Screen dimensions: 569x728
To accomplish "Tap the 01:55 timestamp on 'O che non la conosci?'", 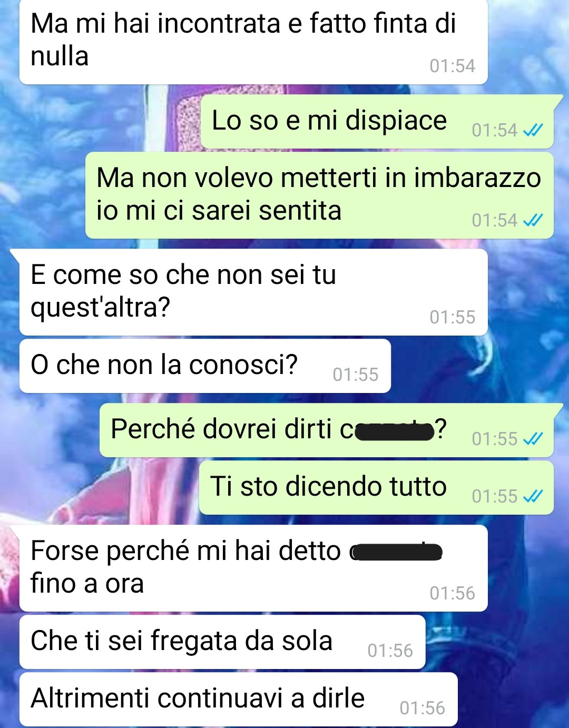I will pos(356,375).
